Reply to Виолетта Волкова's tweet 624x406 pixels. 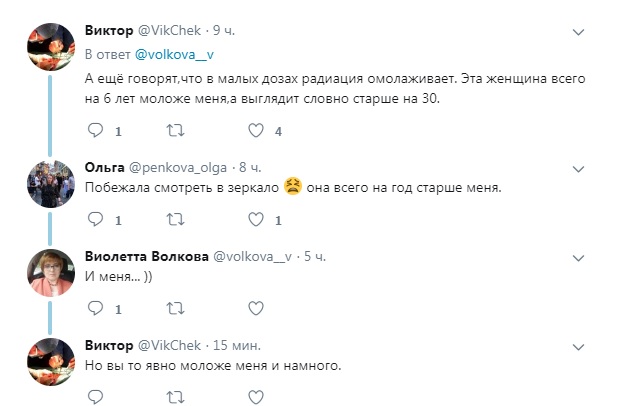click(x=96, y=308)
